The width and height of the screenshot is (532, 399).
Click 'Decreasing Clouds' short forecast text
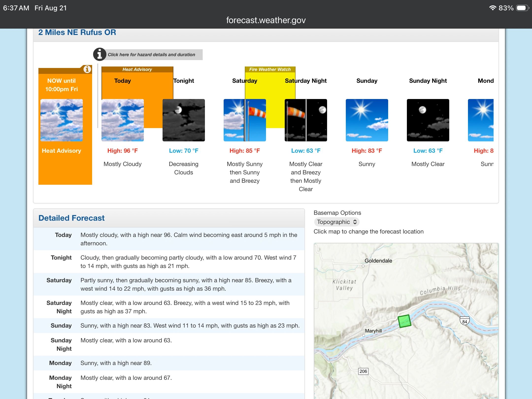(184, 168)
